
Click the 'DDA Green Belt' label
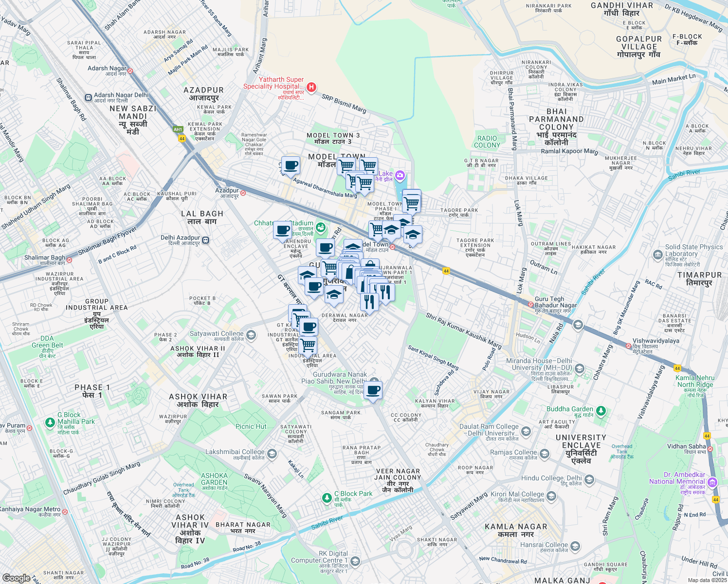click(x=47, y=342)
